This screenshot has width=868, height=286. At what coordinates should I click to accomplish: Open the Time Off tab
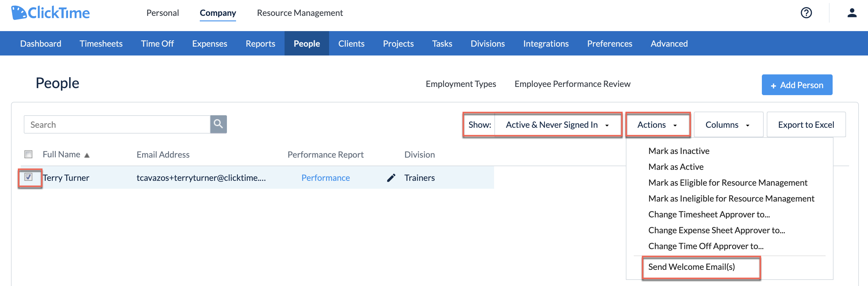(157, 44)
